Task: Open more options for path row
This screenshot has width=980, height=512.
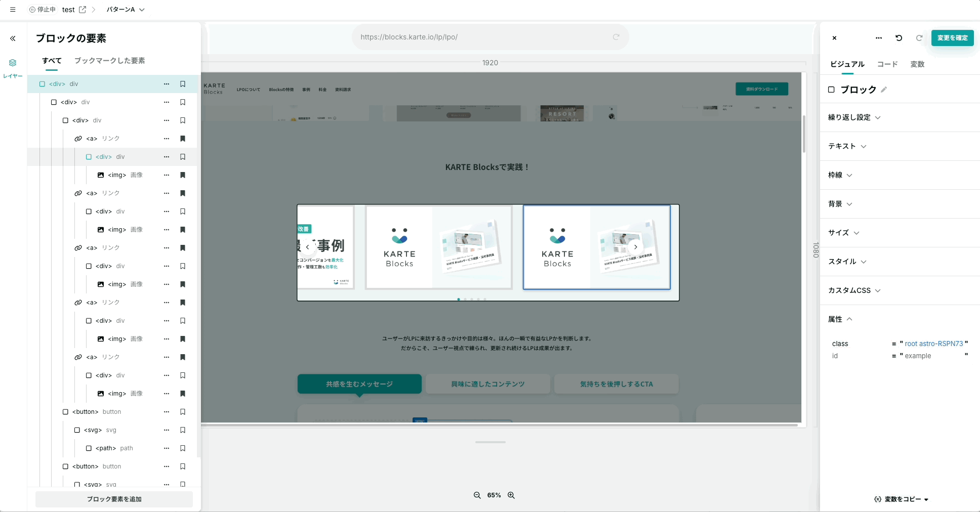Action: 167,448
